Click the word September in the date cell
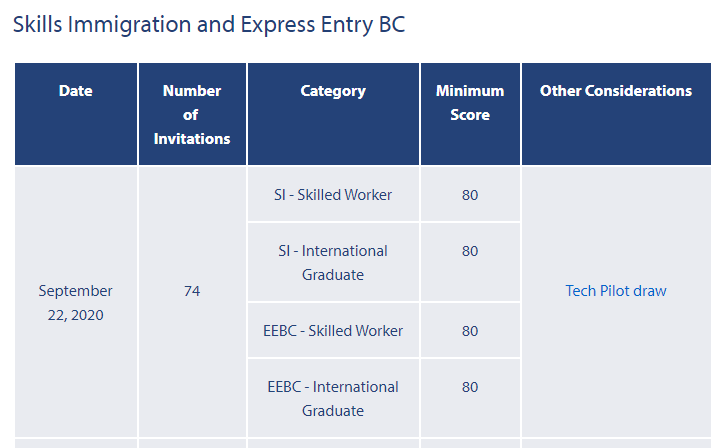Viewport: 726px width, 448px height. [x=76, y=291]
